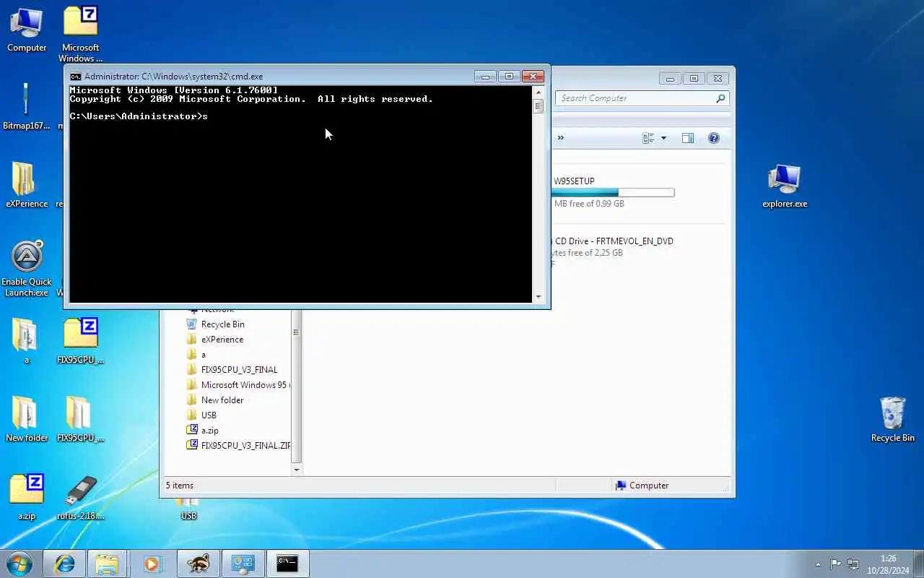924x578 pixels.
Task: Click the 5 items status text
Action: point(180,486)
